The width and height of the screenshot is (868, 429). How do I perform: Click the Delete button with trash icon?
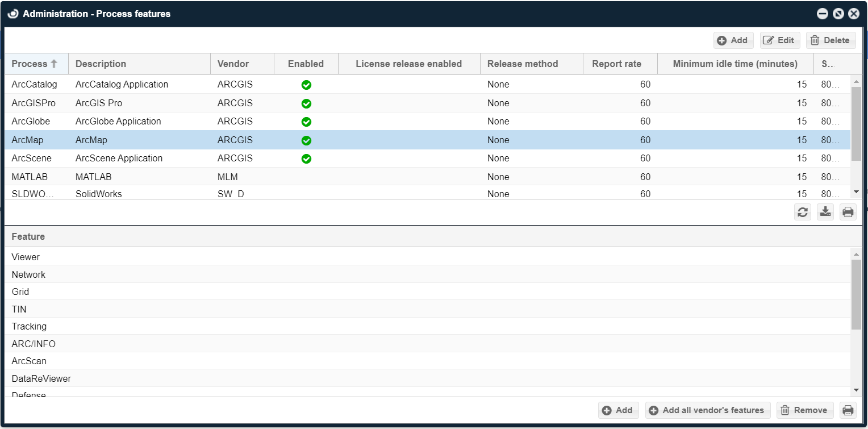[831, 40]
